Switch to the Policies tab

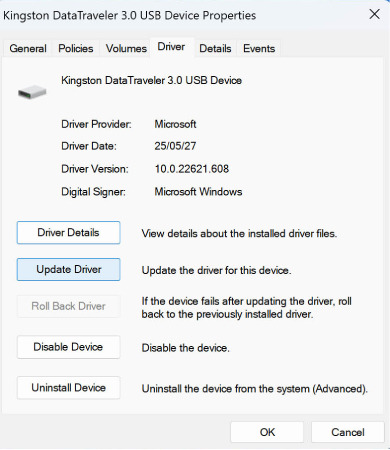pos(76,48)
